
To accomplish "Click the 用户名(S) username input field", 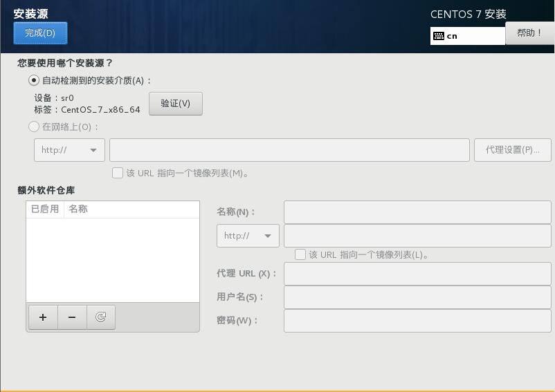I will (417, 297).
